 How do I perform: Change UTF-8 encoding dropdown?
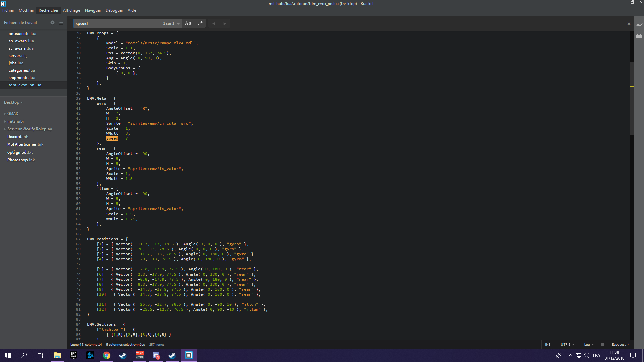pos(568,344)
